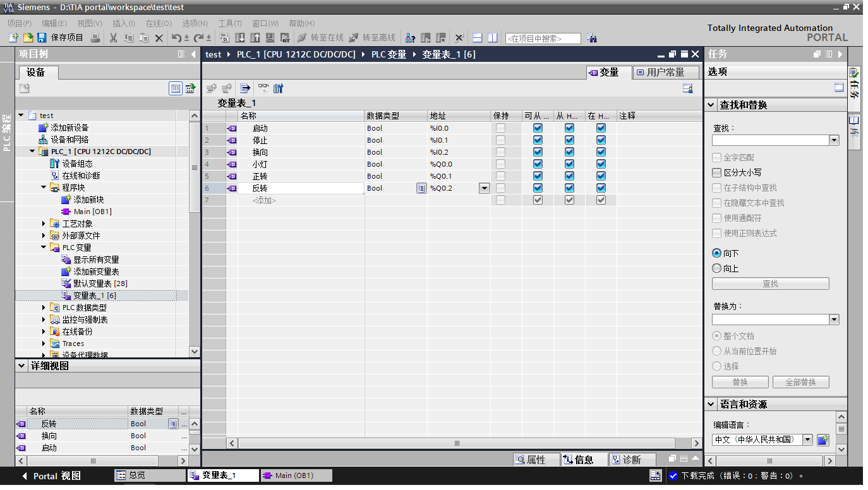
Task: Click the Cut scissors icon
Action: point(113,38)
